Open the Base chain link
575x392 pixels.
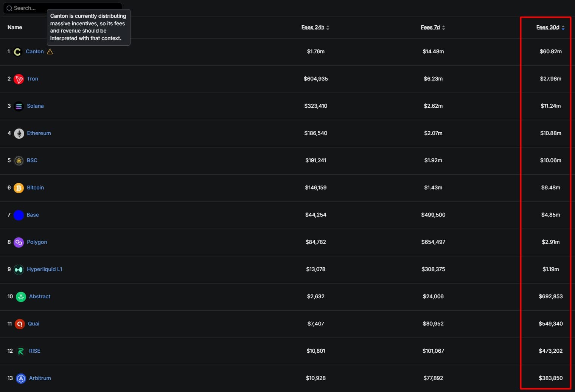pyautogui.click(x=33, y=215)
